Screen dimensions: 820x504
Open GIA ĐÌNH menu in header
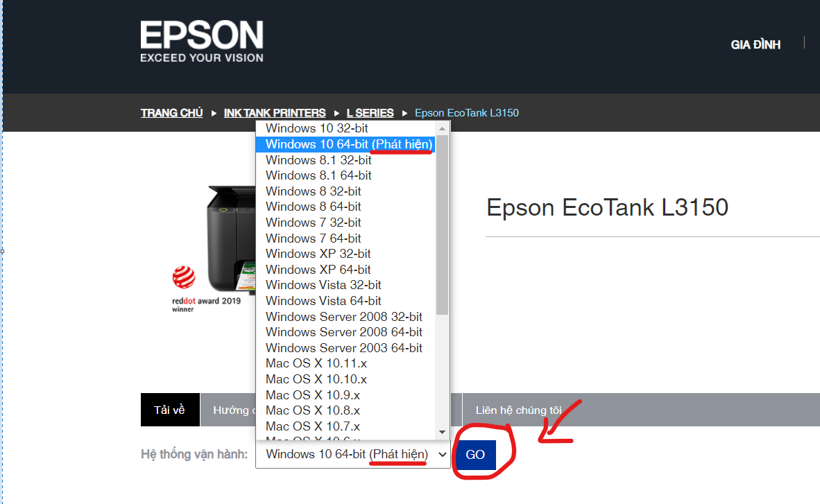pos(755,44)
